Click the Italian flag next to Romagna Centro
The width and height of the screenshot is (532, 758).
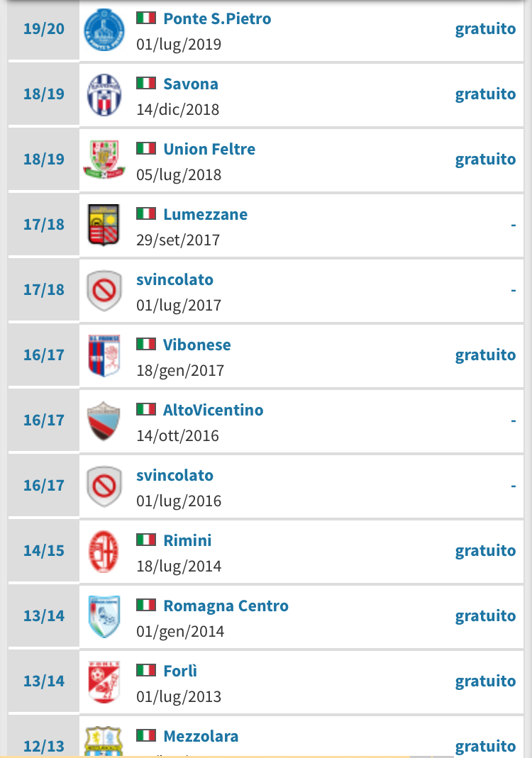[x=146, y=606]
